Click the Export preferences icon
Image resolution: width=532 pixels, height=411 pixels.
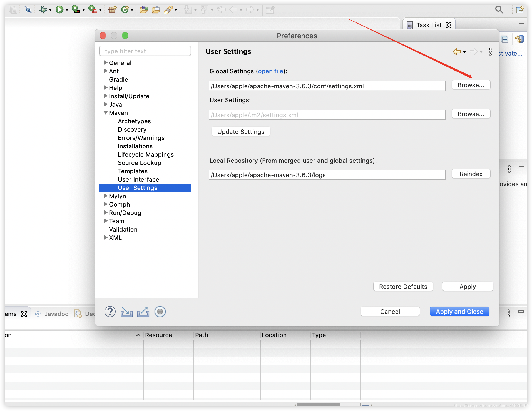(143, 312)
